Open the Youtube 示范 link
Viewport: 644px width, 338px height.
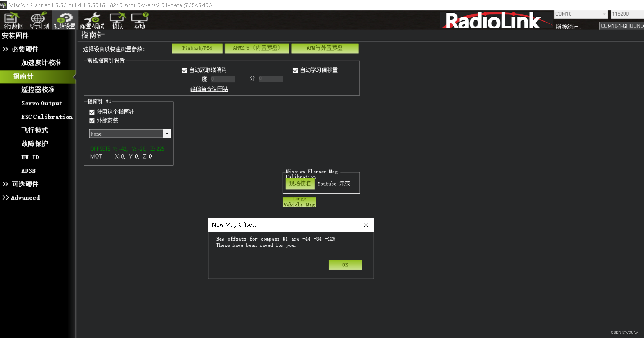click(x=334, y=184)
